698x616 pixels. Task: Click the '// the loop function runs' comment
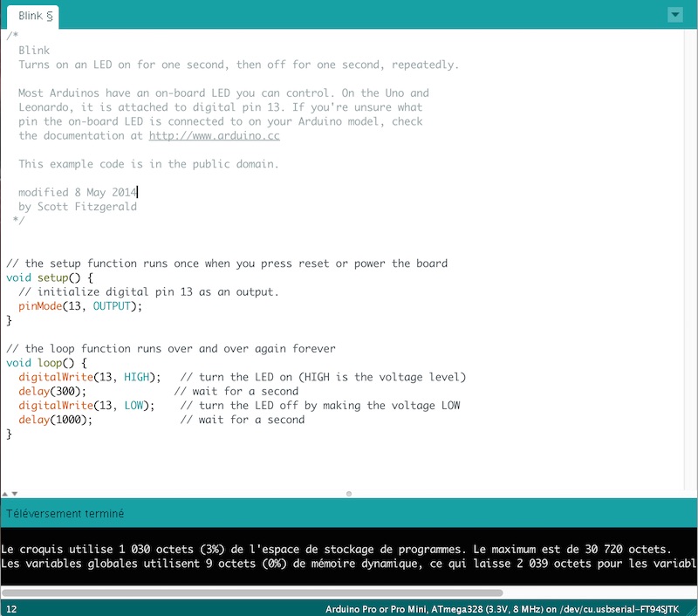[171, 348]
